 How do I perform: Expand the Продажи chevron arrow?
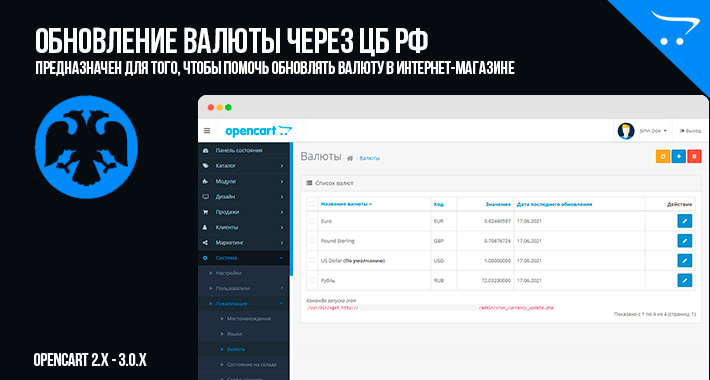pos(282,212)
